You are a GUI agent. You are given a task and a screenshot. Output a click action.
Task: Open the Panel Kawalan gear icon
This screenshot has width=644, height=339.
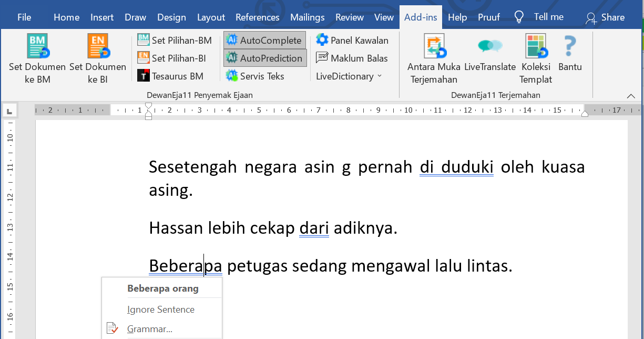pyautogui.click(x=322, y=40)
